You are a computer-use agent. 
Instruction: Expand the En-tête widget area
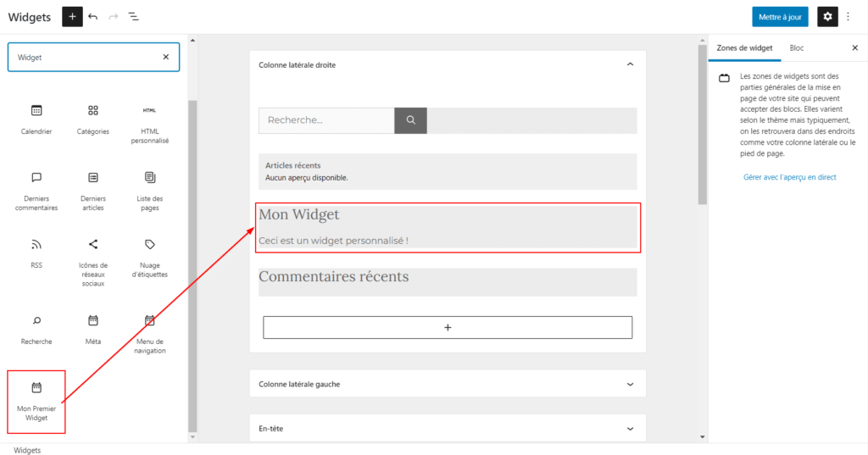(629, 429)
